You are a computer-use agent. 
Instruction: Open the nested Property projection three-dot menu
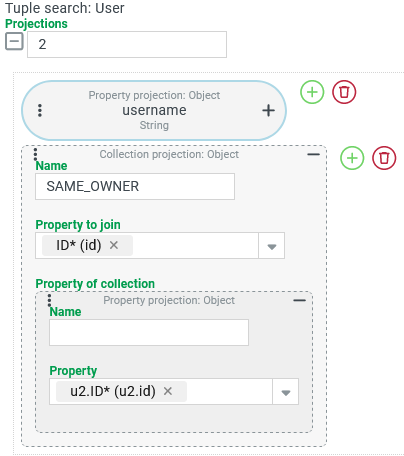(x=49, y=300)
